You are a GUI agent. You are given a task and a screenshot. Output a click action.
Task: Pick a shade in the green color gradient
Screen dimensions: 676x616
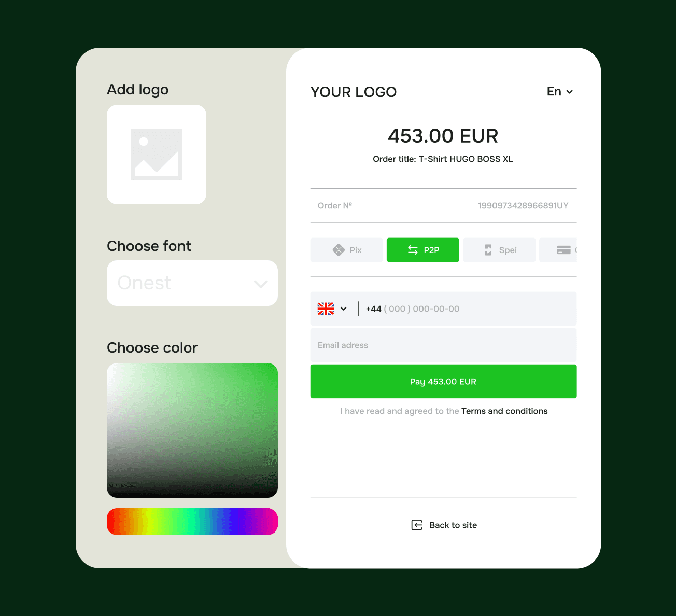click(x=192, y=430)
